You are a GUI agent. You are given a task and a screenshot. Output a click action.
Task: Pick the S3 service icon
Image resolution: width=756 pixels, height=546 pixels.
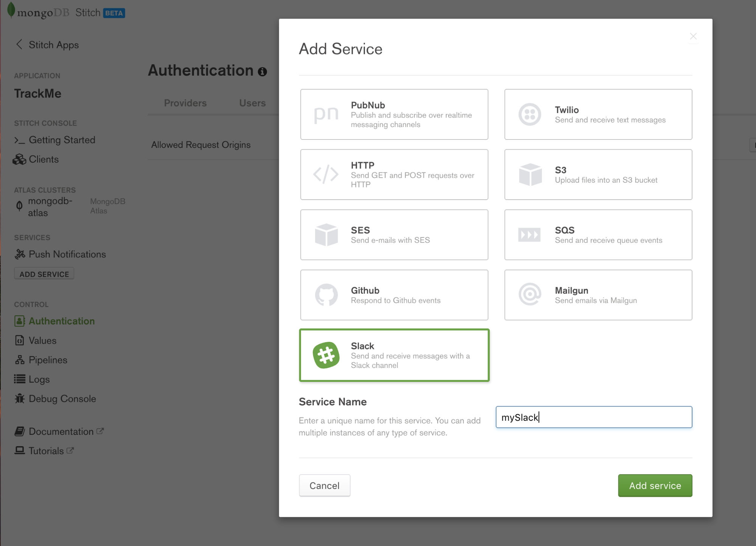(530, 174)
